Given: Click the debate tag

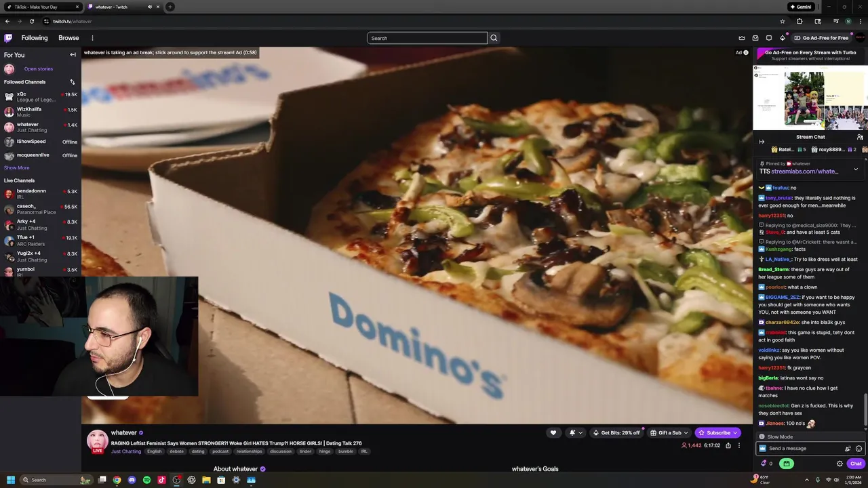Looking at the screenshot, I should tap(176, 451).
